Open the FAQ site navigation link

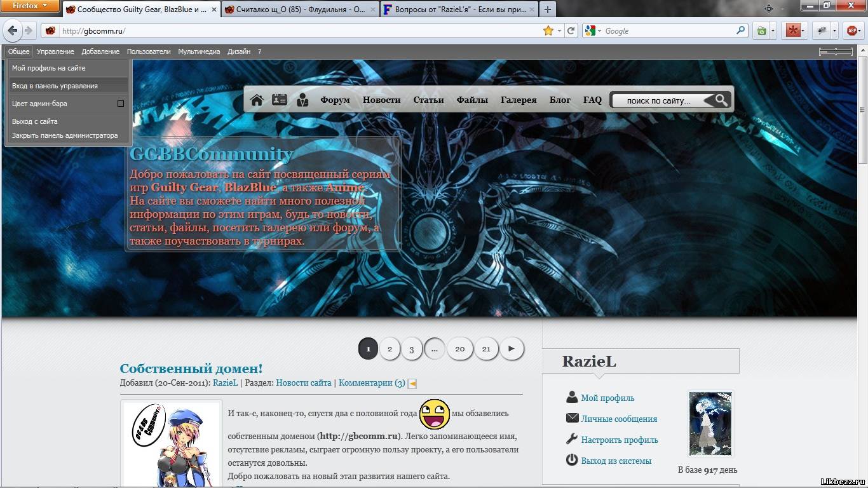click(x=592, y=100)
